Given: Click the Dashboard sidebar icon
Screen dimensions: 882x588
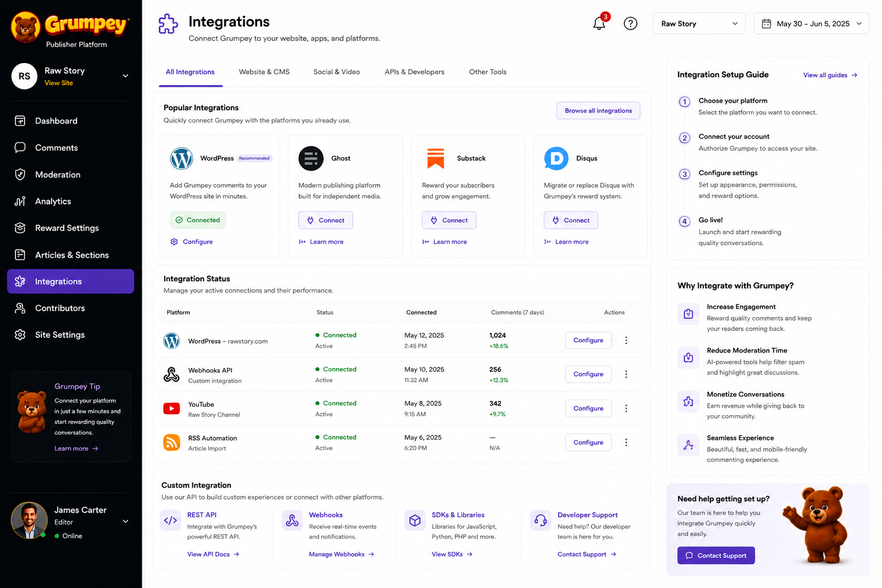Looking at the screenshot, I should pyautogui.click(x=20, y=121).
